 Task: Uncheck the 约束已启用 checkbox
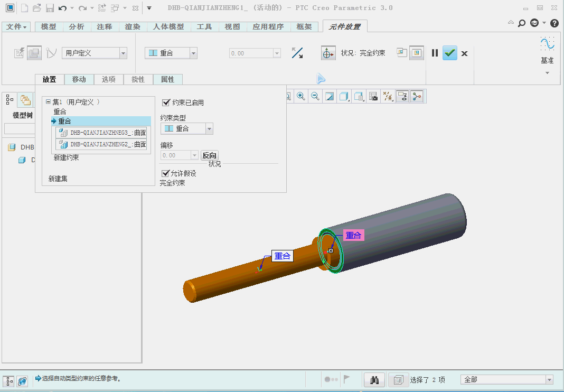166,102
